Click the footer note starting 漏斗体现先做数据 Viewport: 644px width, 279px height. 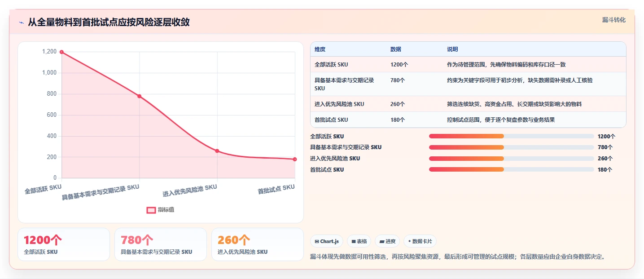(x=458, y=257)
